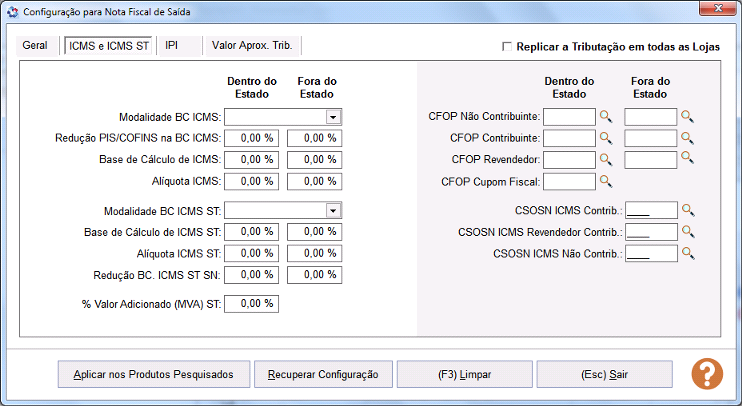Open the orange help question mark
Viewport: 742px width, 406px height.
(x=706, y=373)
